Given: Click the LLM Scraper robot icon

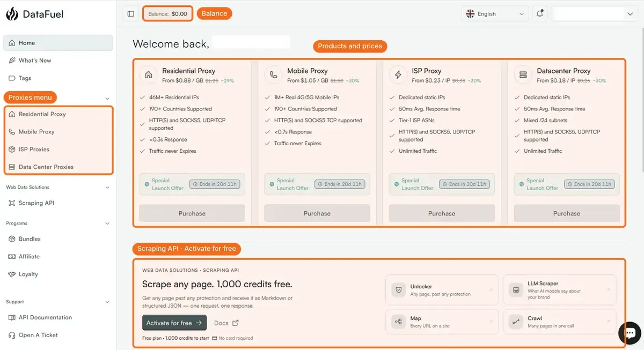Looking at the screenshot, I should coord(516,290).
